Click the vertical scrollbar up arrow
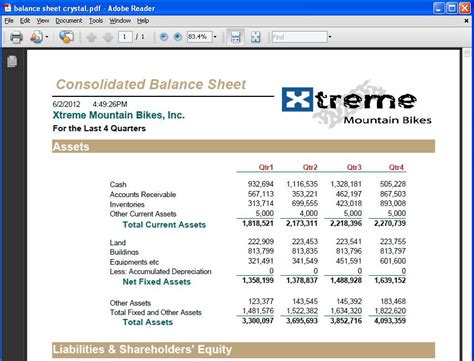Image resolution: width=474 pixels, height=361 pixels. (467, 53)
